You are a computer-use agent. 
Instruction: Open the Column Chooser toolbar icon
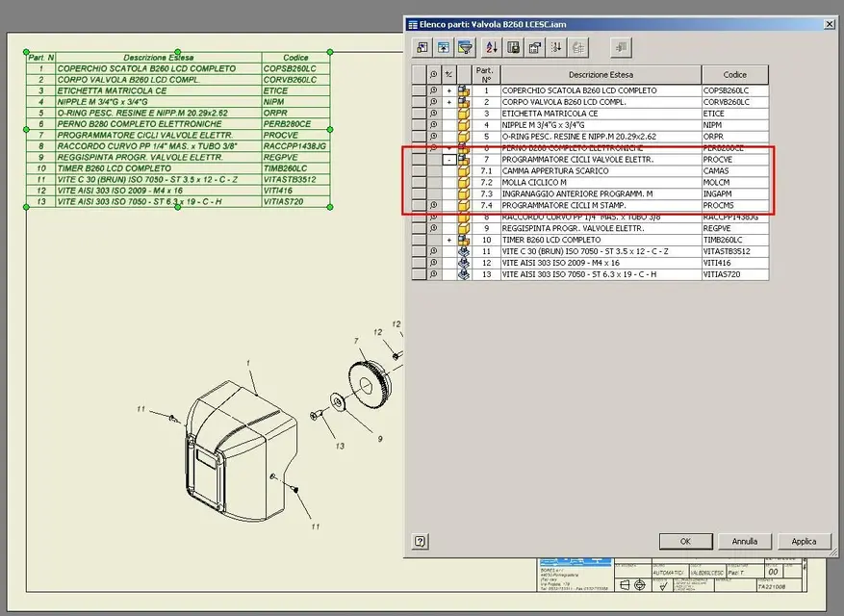point(422,47)
